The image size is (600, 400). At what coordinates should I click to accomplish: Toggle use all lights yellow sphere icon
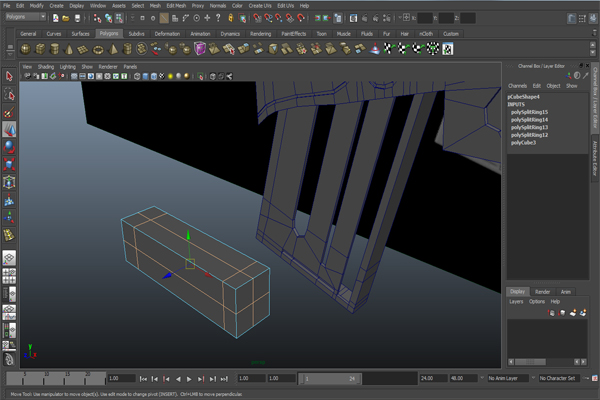170,76
